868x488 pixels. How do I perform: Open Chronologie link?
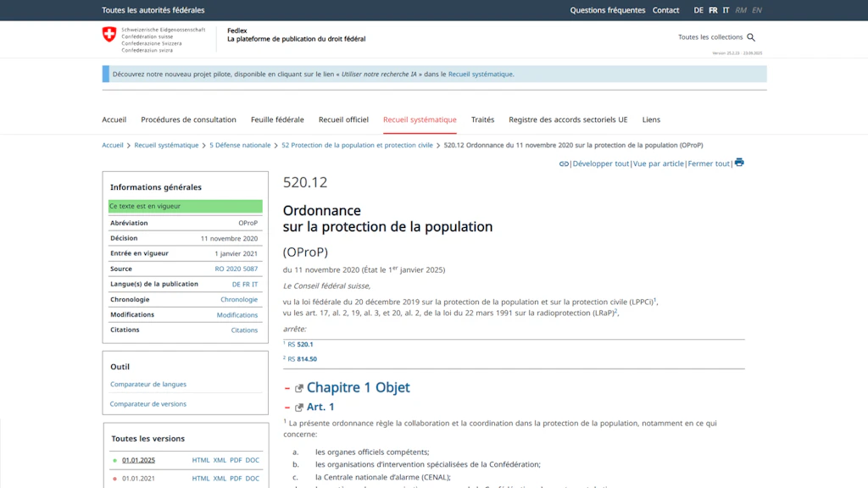point(239,299)
